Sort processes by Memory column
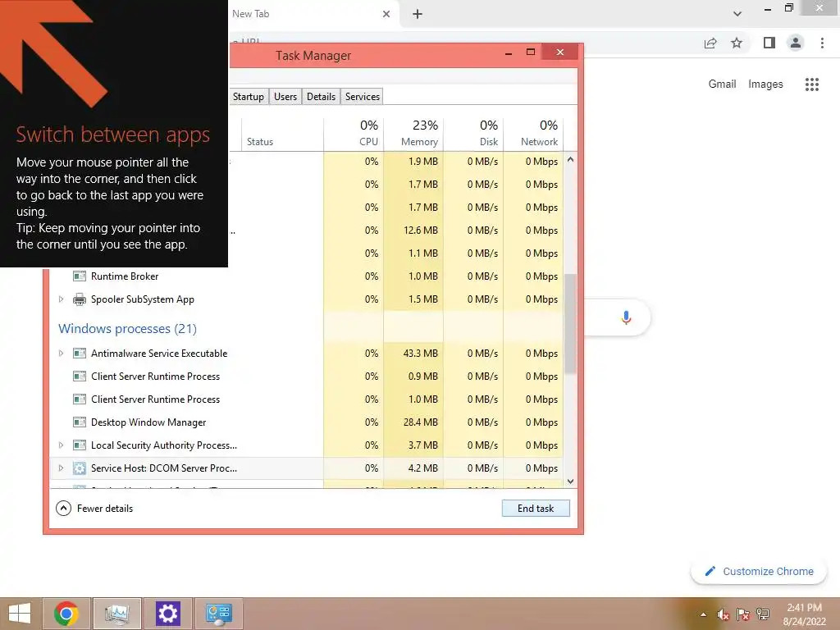The image size is (840, 630). 413,135
